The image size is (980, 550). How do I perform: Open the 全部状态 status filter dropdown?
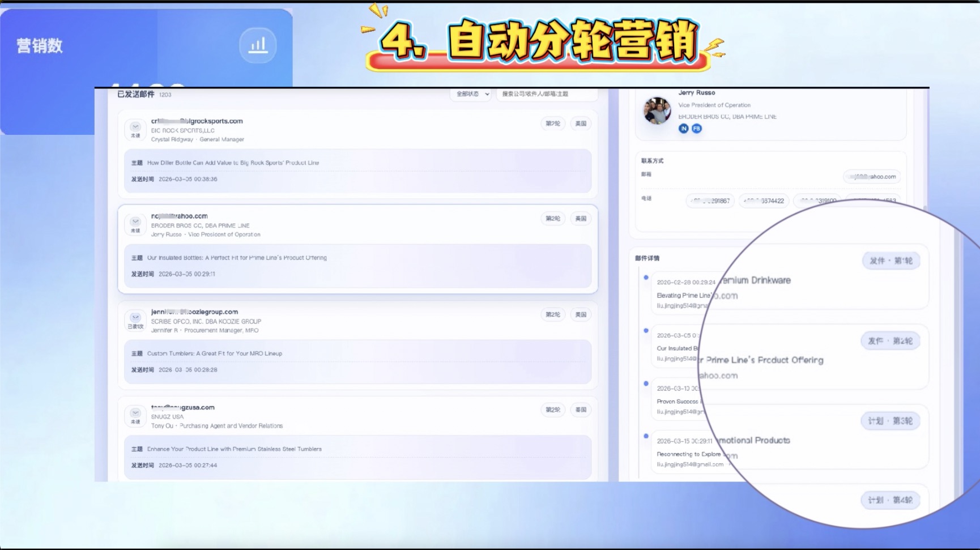(471, 94)
